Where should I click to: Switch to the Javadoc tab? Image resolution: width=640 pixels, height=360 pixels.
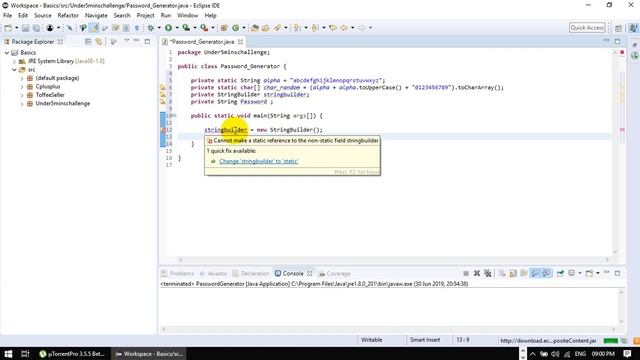(x=213, y=273)
